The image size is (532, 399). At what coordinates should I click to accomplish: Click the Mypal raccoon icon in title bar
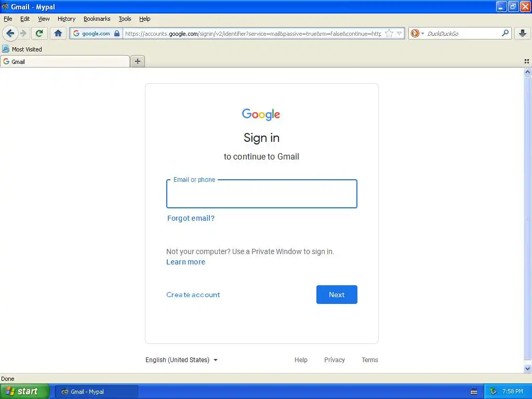5,6
